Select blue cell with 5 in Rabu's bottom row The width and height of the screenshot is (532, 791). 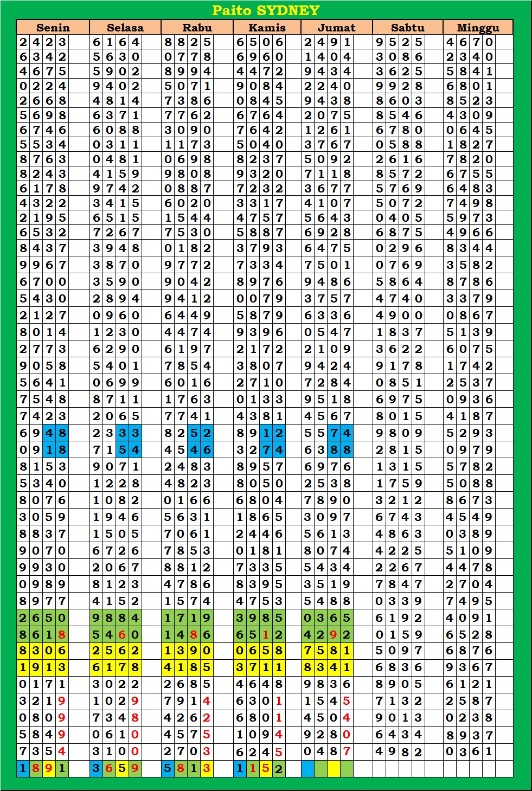[x=168, y=768]
